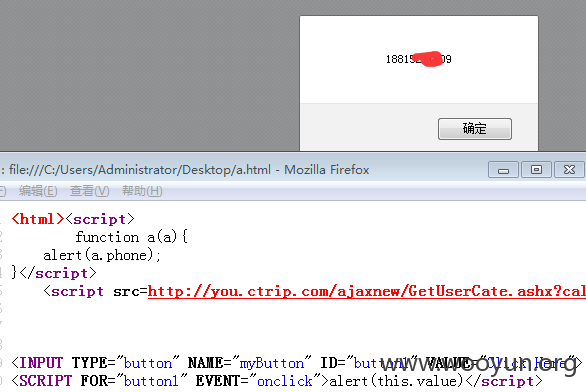Click the closing </script> tag on line four
Screen dimensions: 586x392
click(58, 273)
